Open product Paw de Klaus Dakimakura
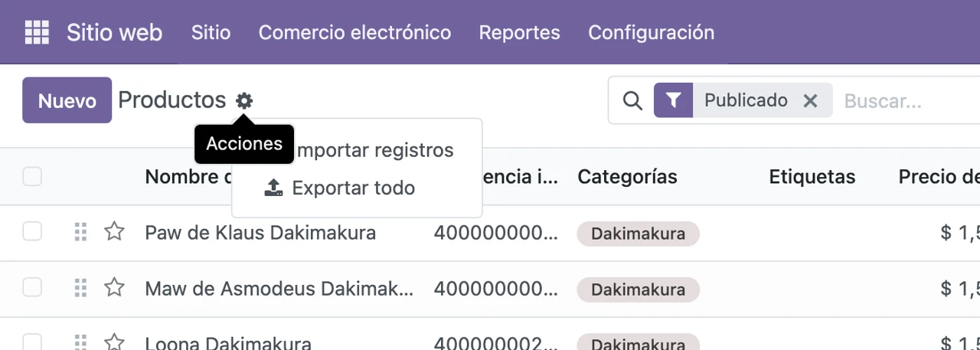The image size is (980, 350). tap(260, 233)
